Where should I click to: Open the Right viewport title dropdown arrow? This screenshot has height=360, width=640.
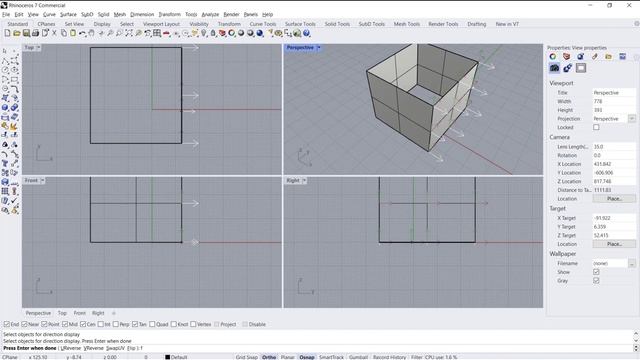point(304,180)
